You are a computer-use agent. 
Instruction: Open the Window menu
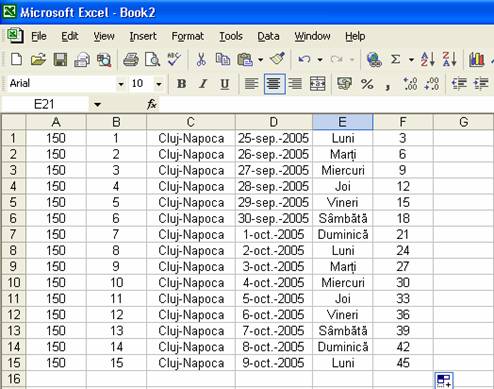312,36
